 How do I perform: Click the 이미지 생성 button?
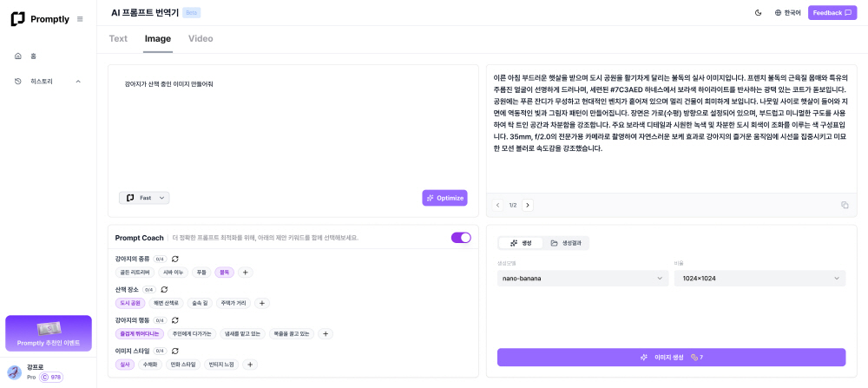click(x=671, y=358)
